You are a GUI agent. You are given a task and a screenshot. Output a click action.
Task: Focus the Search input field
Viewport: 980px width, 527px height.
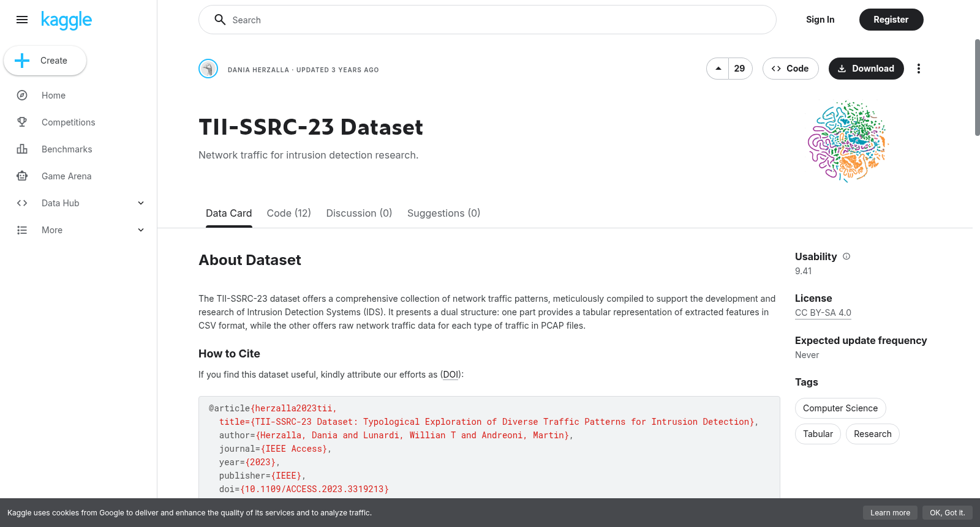click(x=488, y=20)
